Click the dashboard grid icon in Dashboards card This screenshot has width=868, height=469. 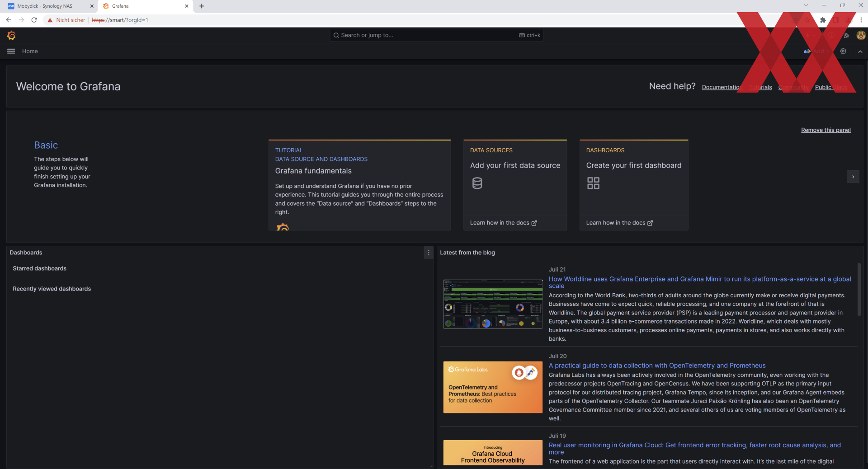[x=593, y=183]
